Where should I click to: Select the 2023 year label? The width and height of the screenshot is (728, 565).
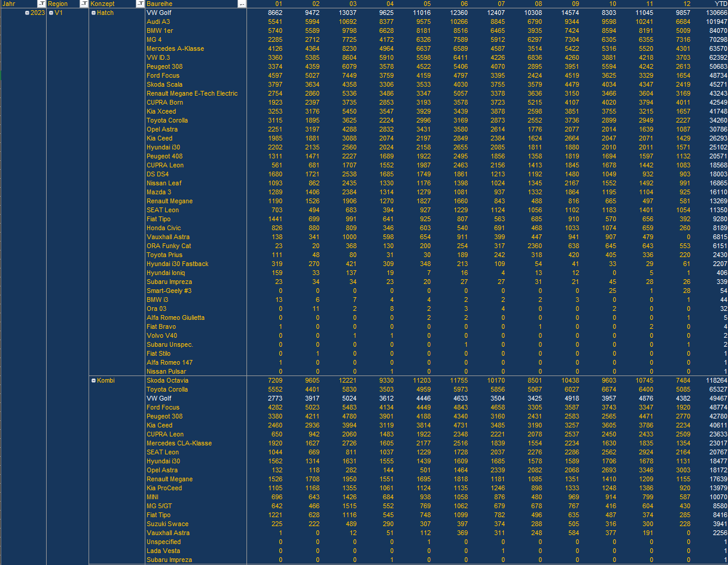tap(38, 13)
